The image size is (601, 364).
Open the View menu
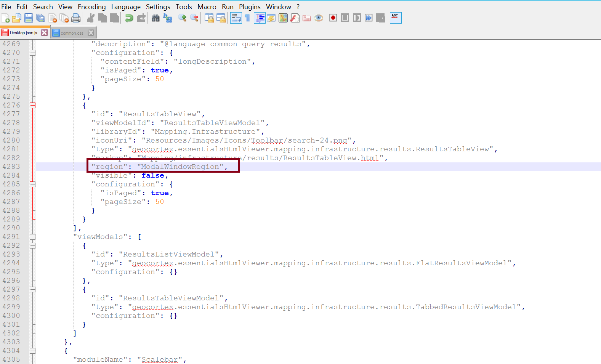tap(65, 7)
